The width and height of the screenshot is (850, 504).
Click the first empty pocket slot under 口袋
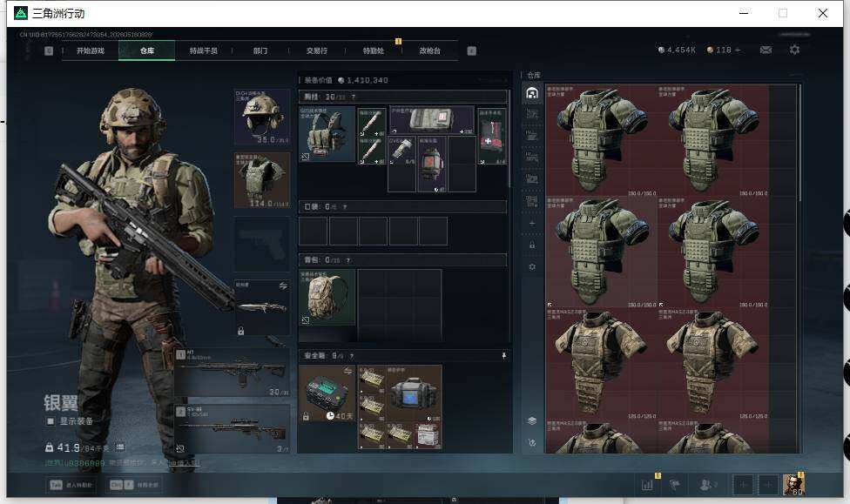coord(314,232)
